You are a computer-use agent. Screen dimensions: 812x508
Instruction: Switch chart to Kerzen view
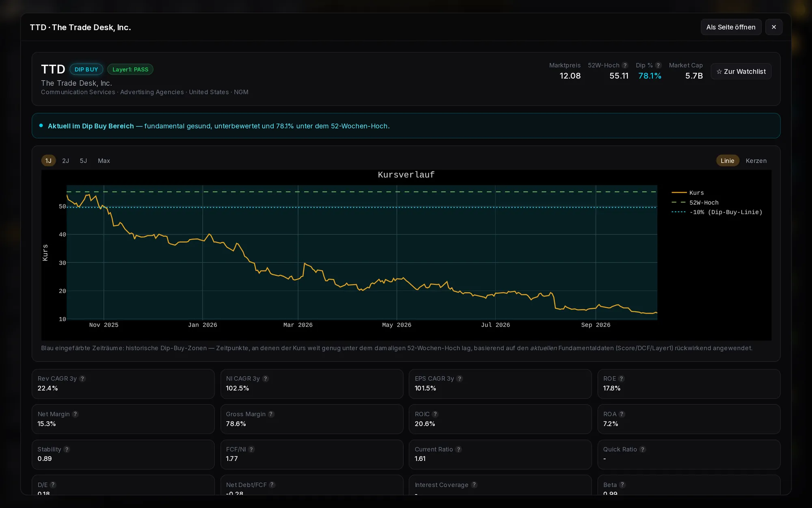(x=756, y=161)
